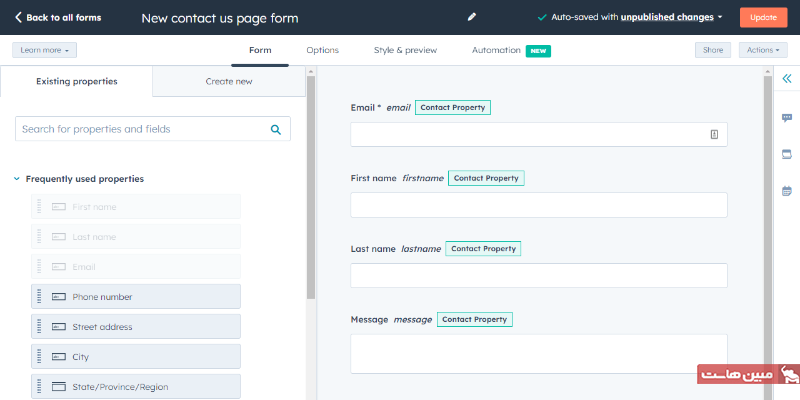Click the Last name input field
Viewport: 800px width, 400px height.
[x=539, y=276]
